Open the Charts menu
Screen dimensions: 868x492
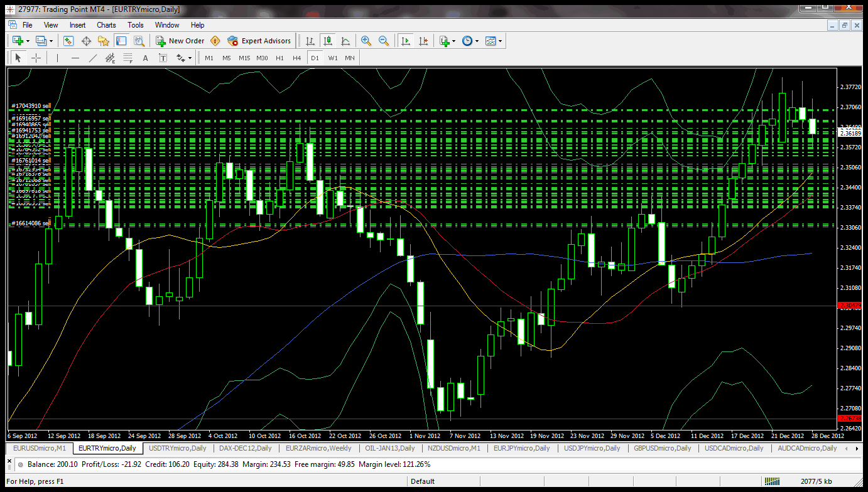106,25
